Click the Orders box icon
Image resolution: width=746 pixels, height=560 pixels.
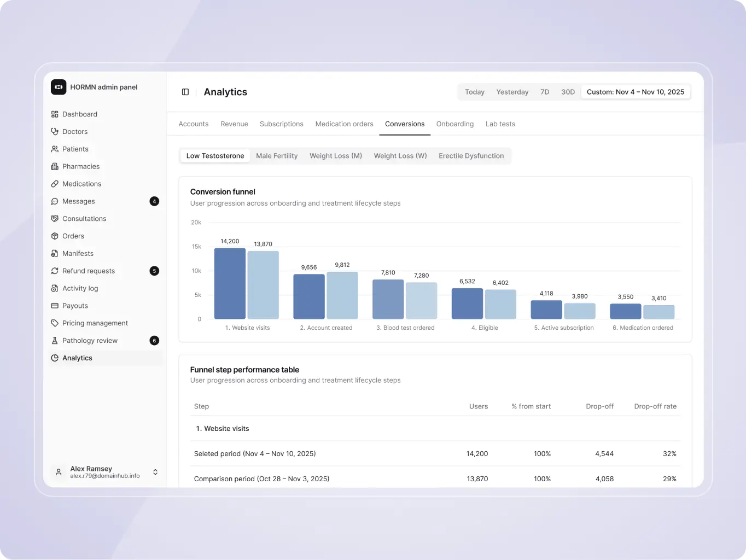pyautogui.click(x=55, y=236)
